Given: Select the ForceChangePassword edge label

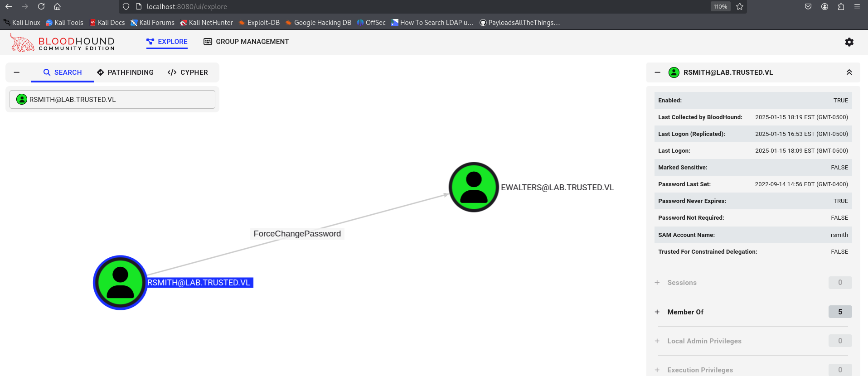Looking at the screenshot, I should click(297, 234).
